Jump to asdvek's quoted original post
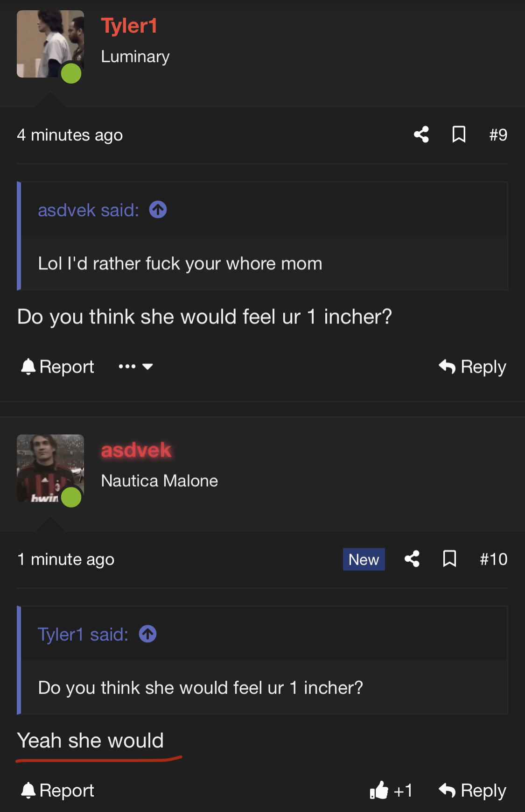This screenshot has height=812, width=525. (158, 210)
